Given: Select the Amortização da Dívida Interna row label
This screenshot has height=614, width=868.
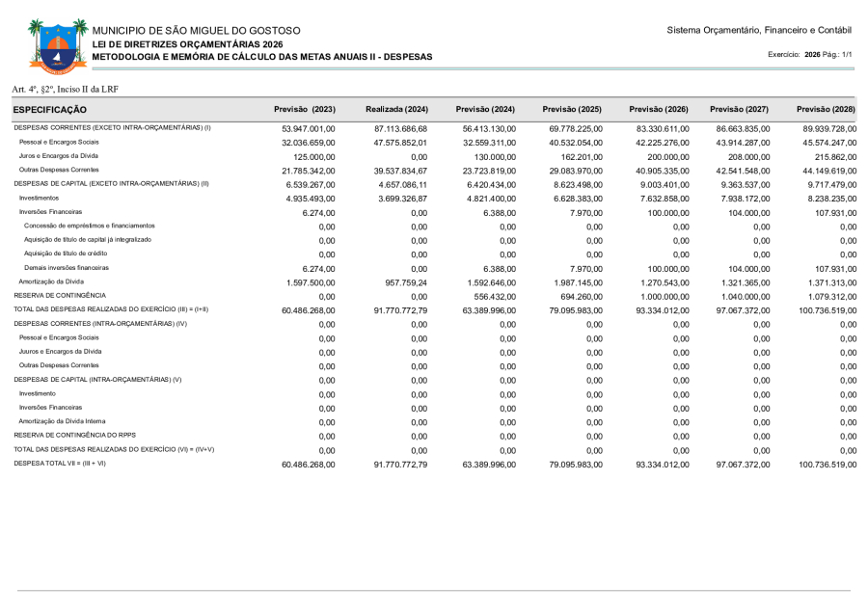Looking at the screenshot, I should click(x=63, y=421).
